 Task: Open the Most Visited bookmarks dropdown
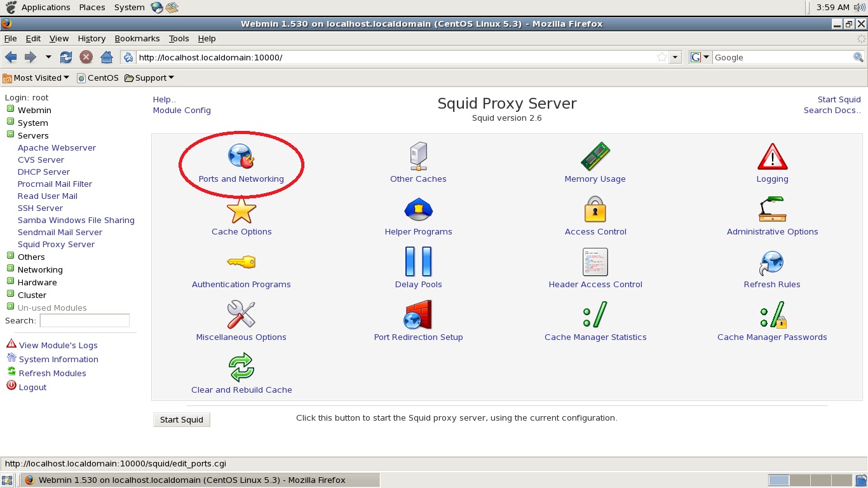click(36, 78)
